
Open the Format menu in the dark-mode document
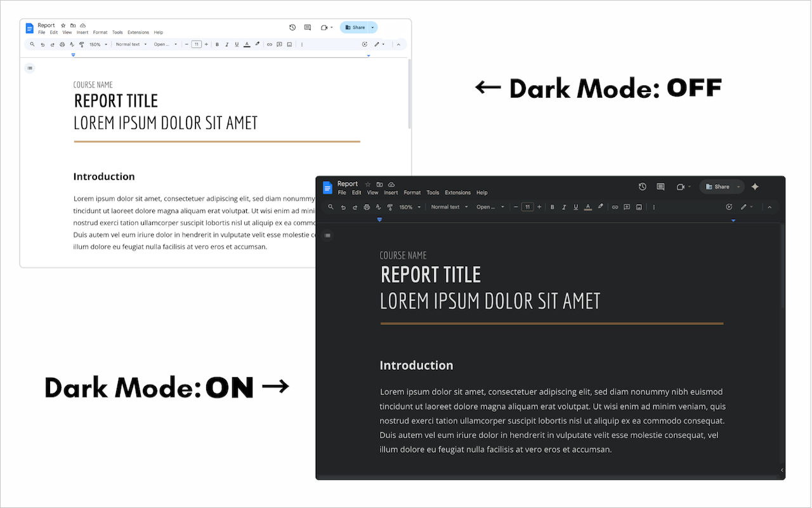pyautogui.click(x=413, y=192)
